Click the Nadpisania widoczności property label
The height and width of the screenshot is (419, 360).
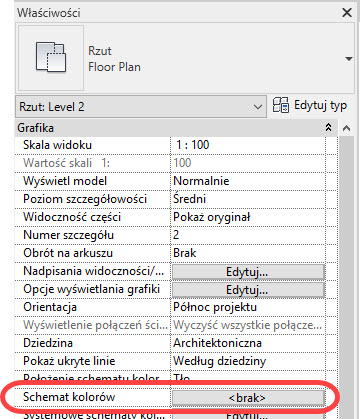coord(94,271)
